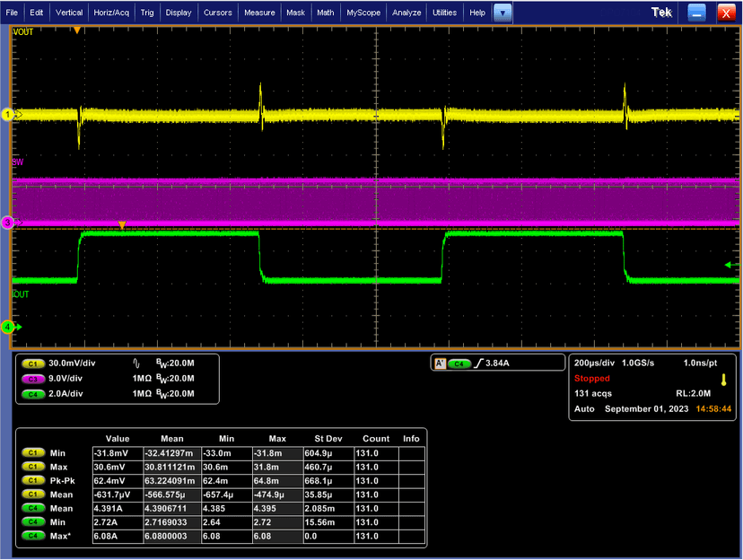Screen dimensions: 743x560
Task: Click the red Stopped acquisition status
Action: coord(592,379)
